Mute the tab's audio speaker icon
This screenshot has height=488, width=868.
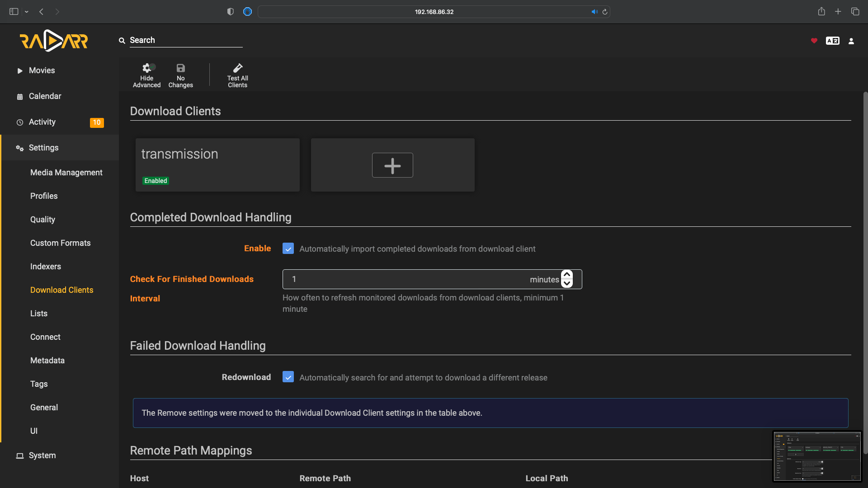coord(594,12)
